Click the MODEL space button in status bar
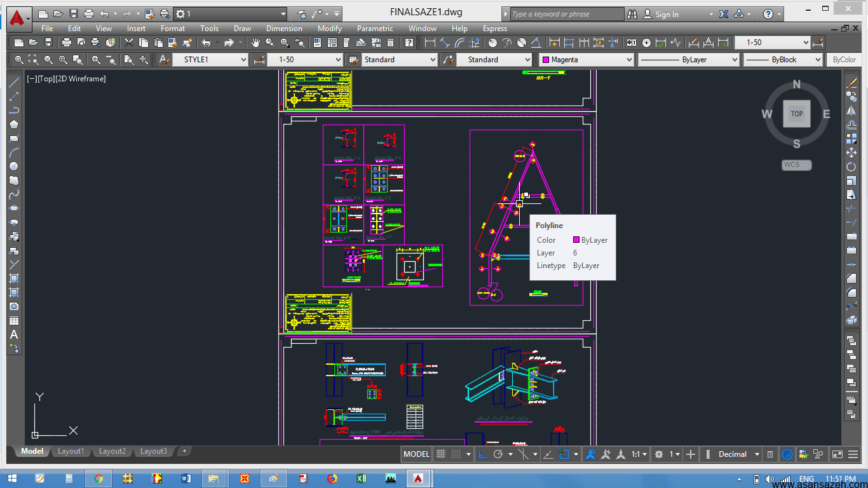 [x=416, y=454]
